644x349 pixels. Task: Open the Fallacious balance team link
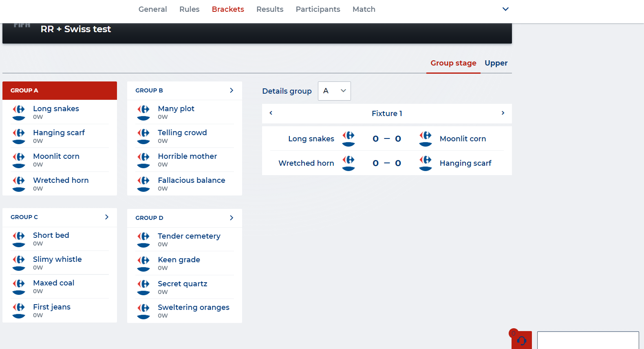tap(192, 180)
